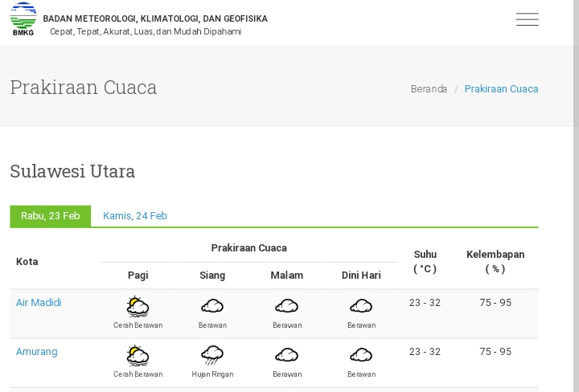
Task: Click the Kelembapan column header
Action: [495, 261]
